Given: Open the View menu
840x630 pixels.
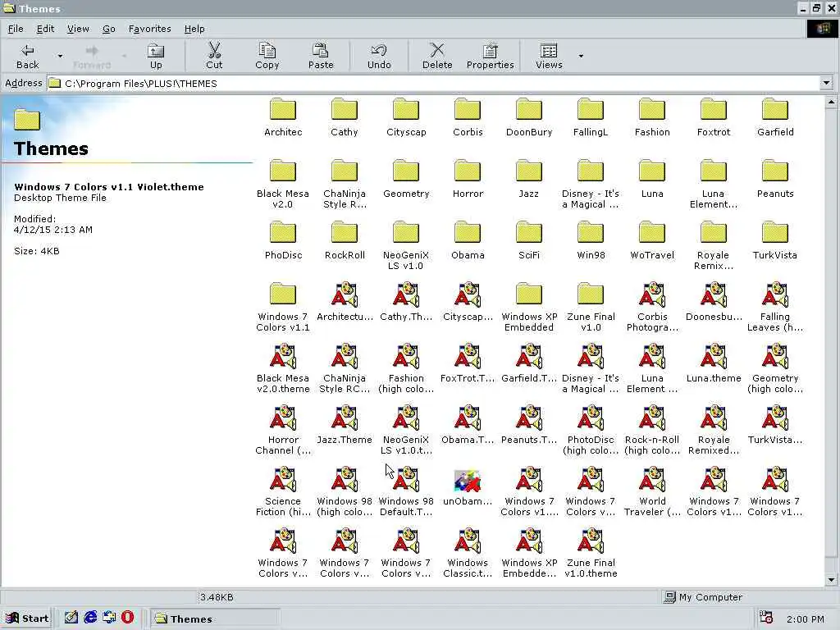Looking at the screenshot, I should (x=78, y=29).
